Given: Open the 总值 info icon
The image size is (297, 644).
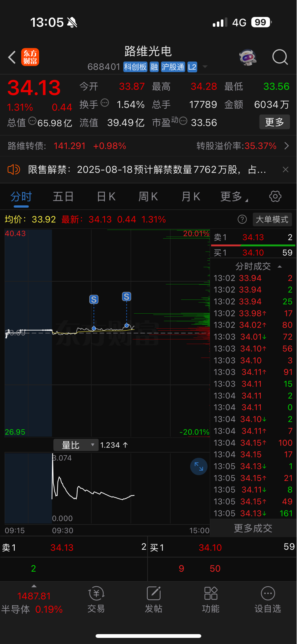Looking at the screenshot, I should 32,121.
